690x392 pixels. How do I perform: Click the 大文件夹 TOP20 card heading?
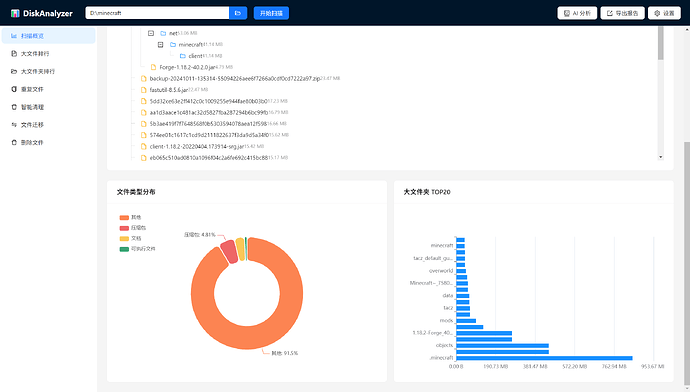[x=427, y=192]
